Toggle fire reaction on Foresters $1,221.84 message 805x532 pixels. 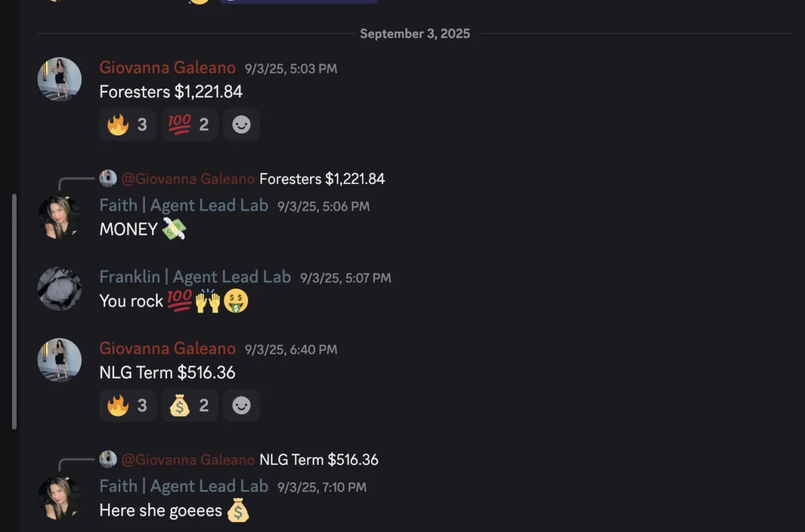tap(127, 125)
